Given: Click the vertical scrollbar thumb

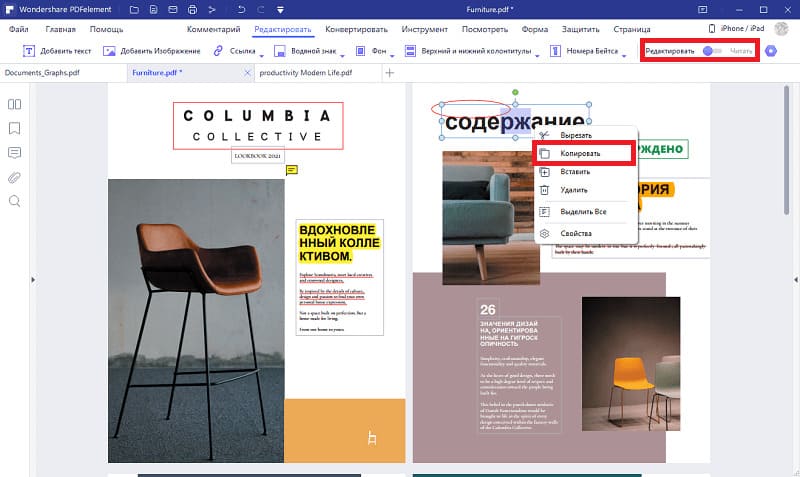Looking at the screenshot, I should tap(786, 150).
